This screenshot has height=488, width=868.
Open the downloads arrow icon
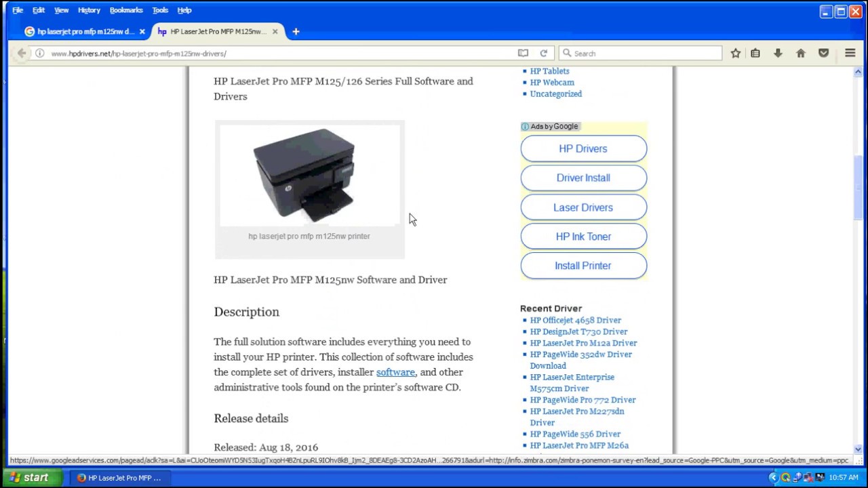[778, 53]
